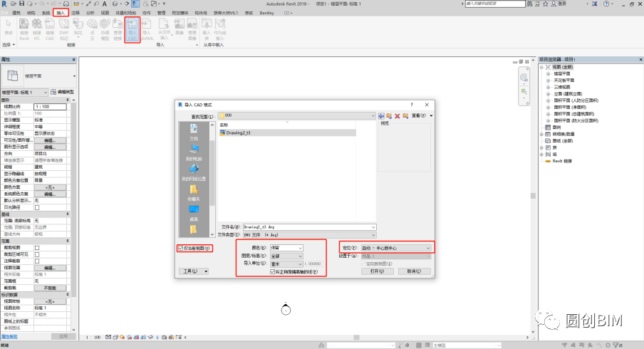Open Documents (文档) place in dialog sidebar
Screen dimensions: 644x349
click(194, 132)
